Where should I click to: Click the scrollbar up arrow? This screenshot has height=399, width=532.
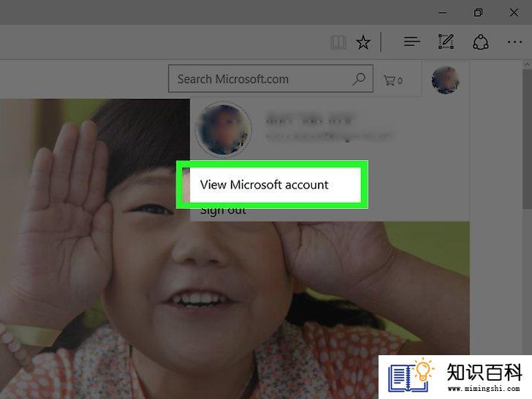click(x=528, y=64)
